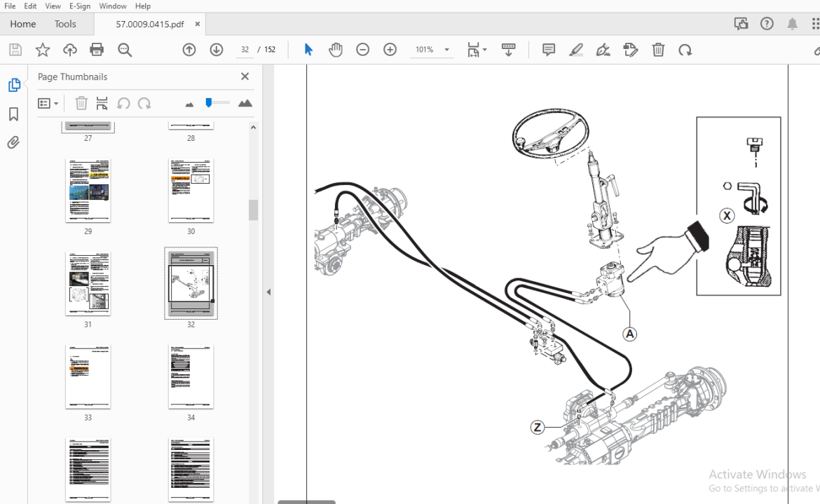This screenshot has width=820, height=504.
Task: Click the page number input field
Action: click(245, 50)
